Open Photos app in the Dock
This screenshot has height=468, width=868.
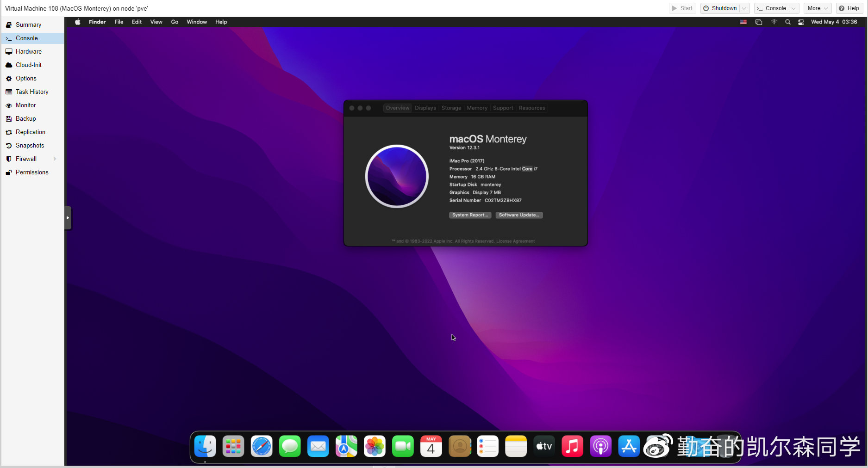tap(375, 447)
